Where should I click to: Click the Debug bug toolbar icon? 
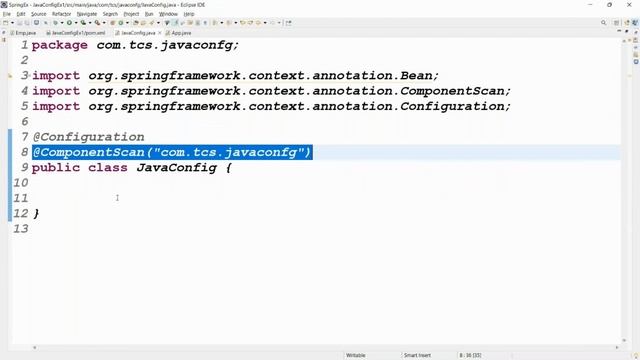click(x=55, y=23)
